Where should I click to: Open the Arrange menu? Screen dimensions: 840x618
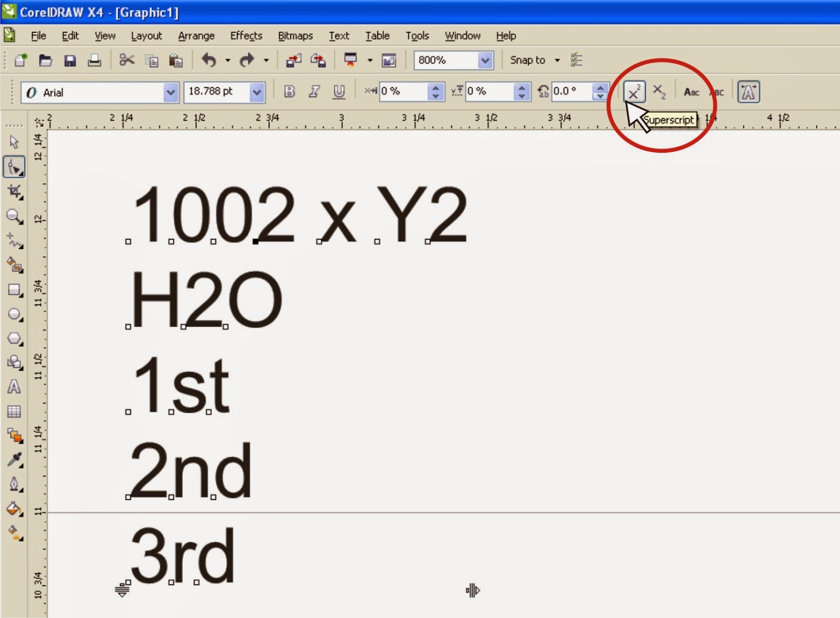click(196, 36)
